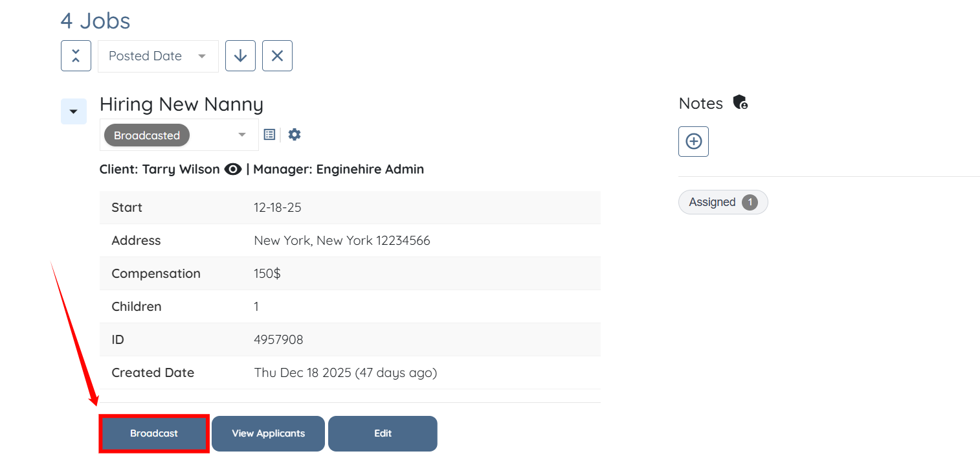980x458 pixels.
Task: Open job details list icon
Action: coord(269,135)
